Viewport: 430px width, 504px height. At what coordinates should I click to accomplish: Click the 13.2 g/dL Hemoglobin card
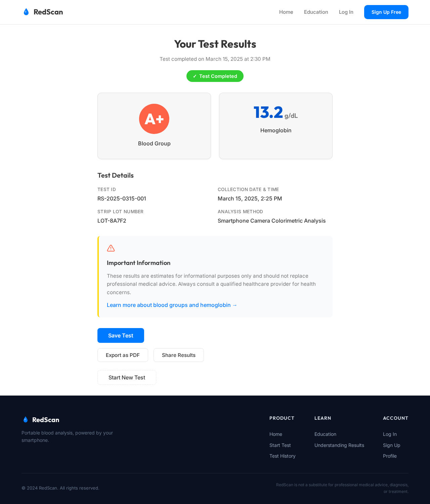tap(276, 126)
